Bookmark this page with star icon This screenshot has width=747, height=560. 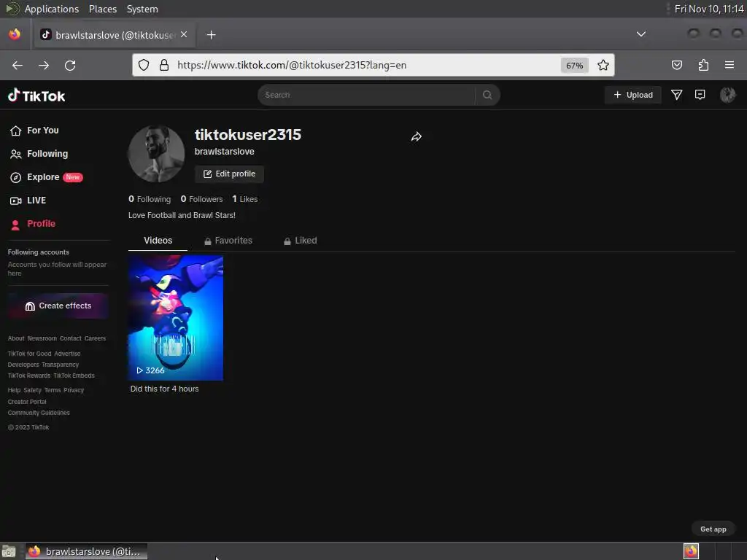[603, 65]
